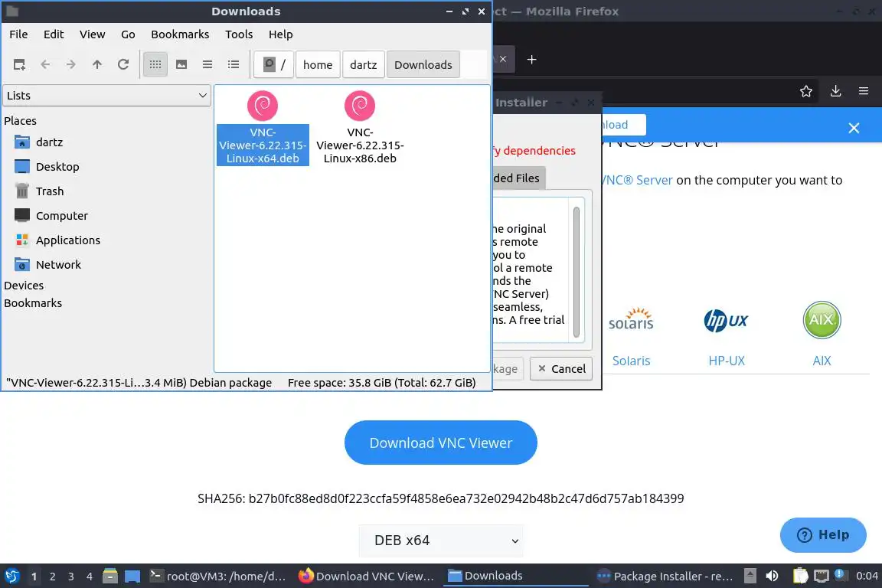Image resolution: width=882 pixels, height=588 pixels.
Task: Click Download VNC Viewer button
Action: pyautogui.click(x=441, y=443)
